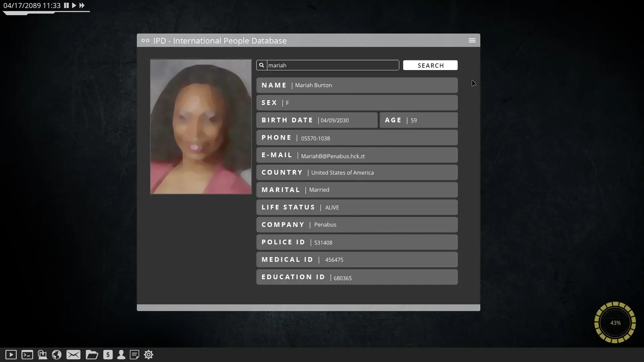Set time to normal play speed
The width and height of the screenshot is (644, 362).
pos(74,5)
